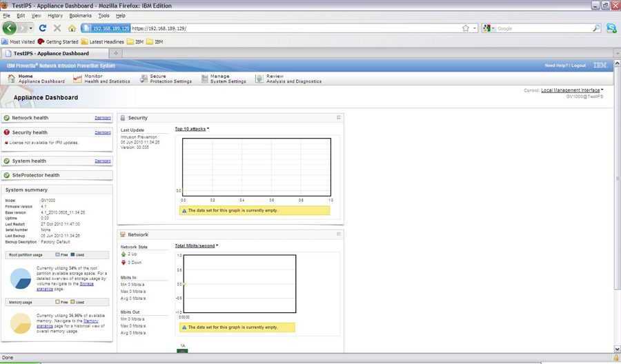Click the Review Analysis and Diagnostics icon
This screenshot has height=364, width=621.
point(259,79)
